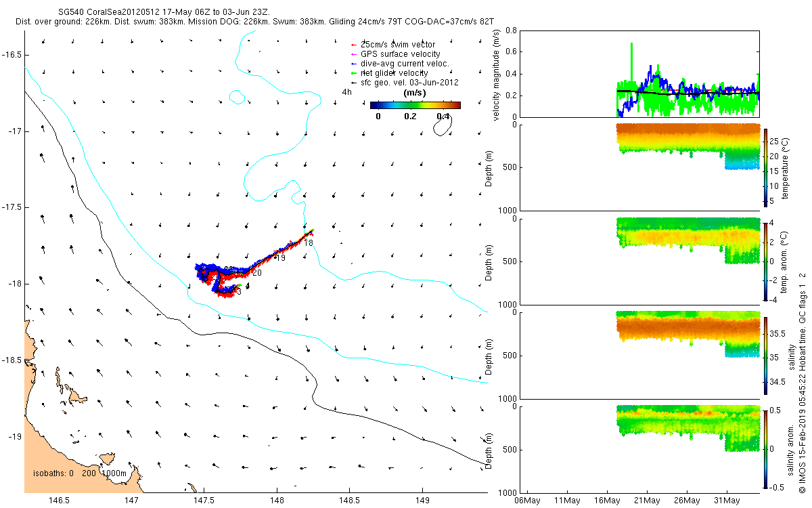Click the '148.5' longitude tick label

click(x=349, y=501)
